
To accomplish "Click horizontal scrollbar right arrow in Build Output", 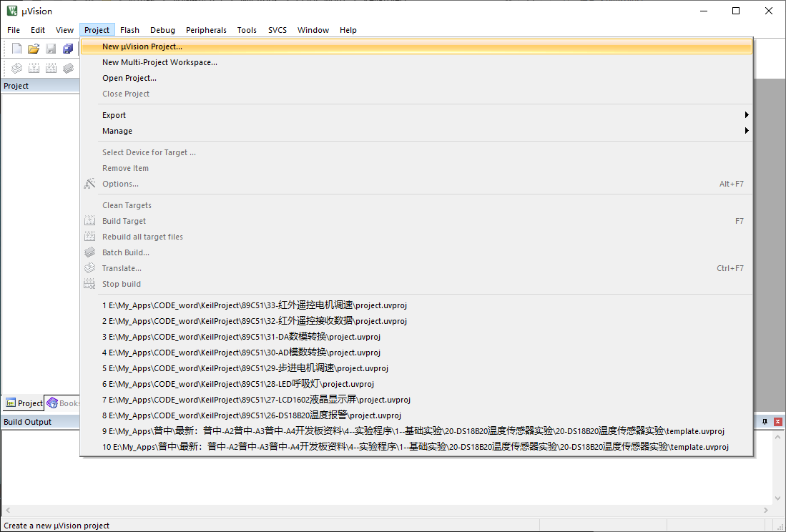I will [x=765, y=510].
